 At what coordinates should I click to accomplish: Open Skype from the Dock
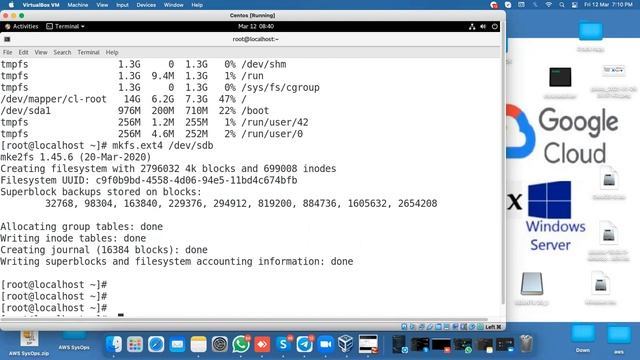pyautogui.click(x=283, y=344)
